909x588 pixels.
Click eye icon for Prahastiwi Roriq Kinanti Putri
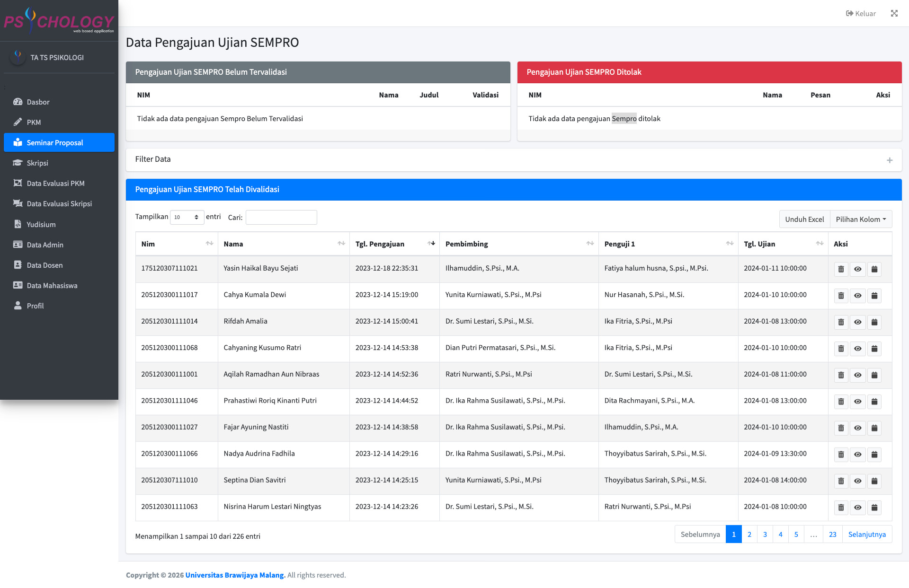pos(857,402)
